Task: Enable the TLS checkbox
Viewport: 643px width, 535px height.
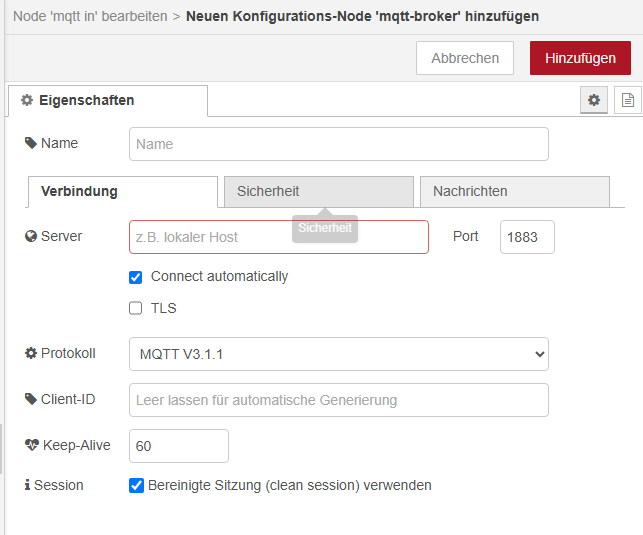Action: click(136, 308)
